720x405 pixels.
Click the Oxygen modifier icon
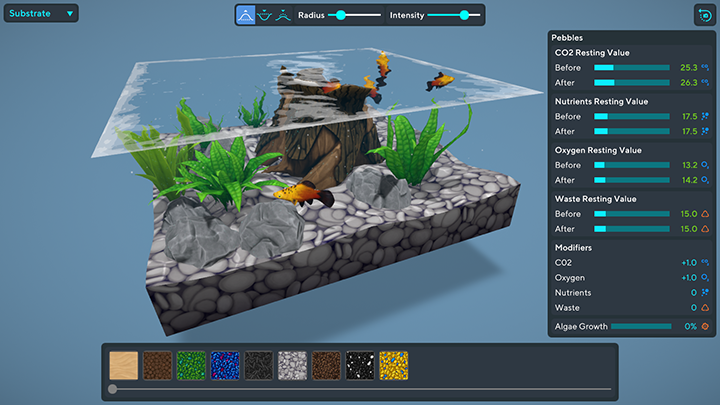[705, 277]
